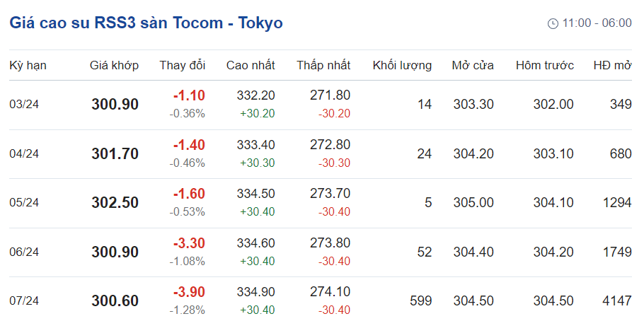Select the 05/24 contract term cell
This screenshot has height=321, width=644.
pyautogui.click(x=24, y=203)
